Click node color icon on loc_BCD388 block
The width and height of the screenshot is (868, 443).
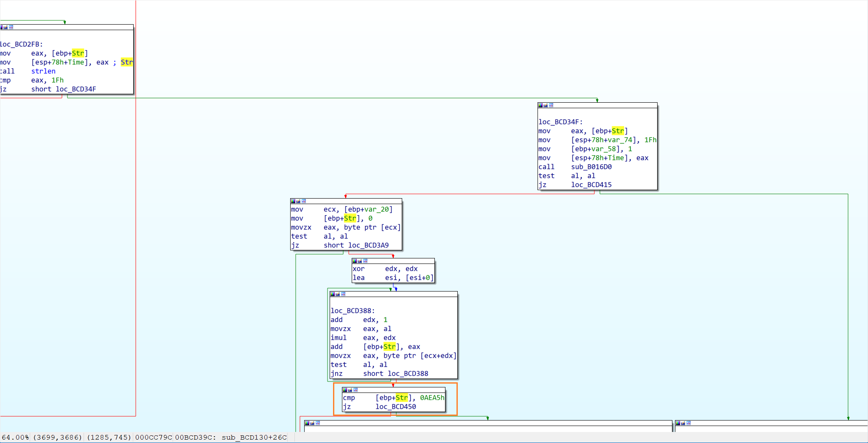332,294
